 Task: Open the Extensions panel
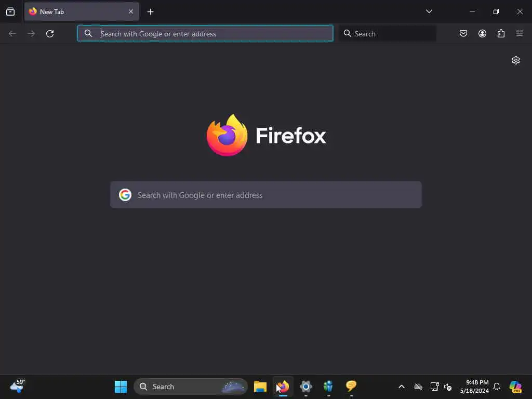[501, 33]
